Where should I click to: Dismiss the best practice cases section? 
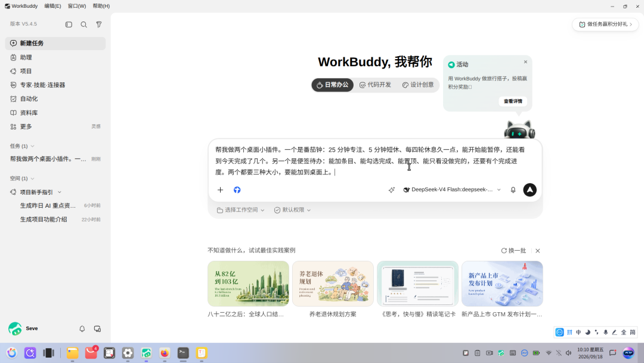click(x=538, y=251)
